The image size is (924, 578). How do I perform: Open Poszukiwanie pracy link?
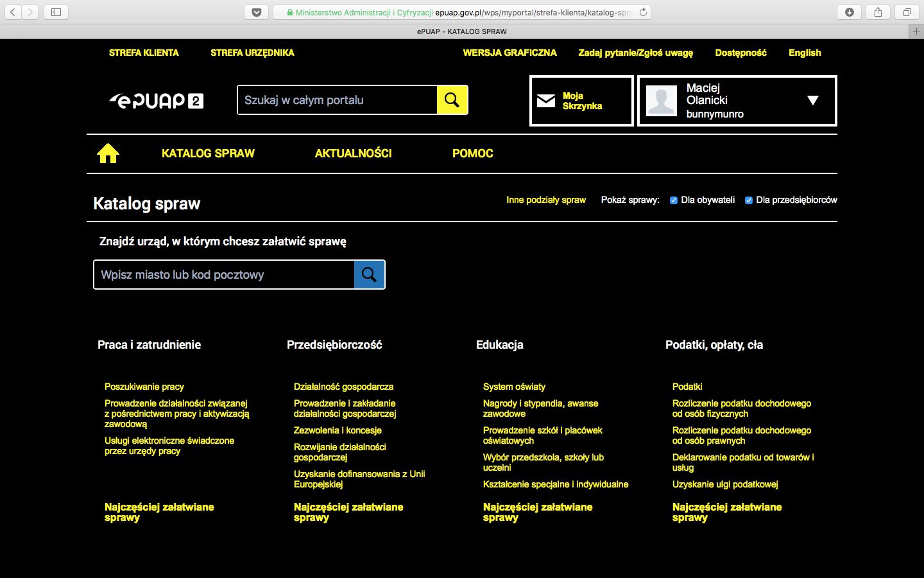coord(144,387)
